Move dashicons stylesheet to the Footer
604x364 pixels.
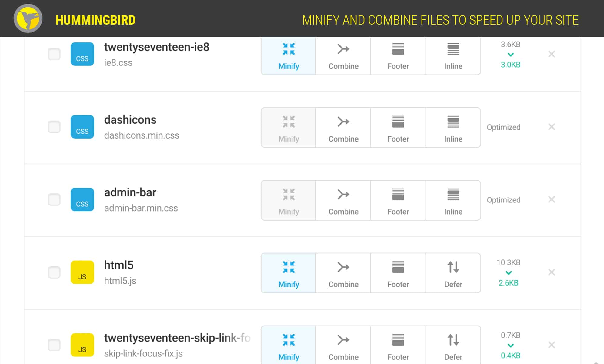(398, 128)
